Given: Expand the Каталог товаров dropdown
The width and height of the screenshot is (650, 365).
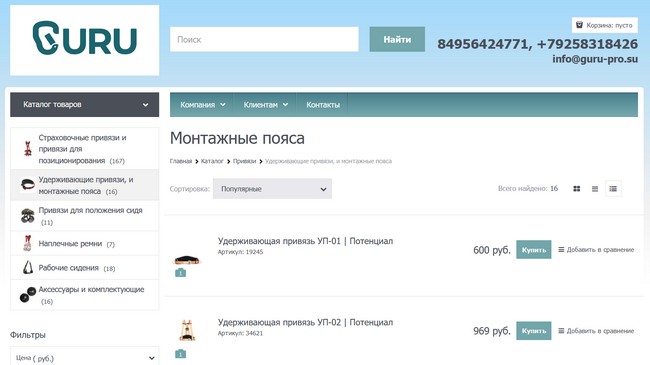Looking at the screenshot, I should coord(85,105).
